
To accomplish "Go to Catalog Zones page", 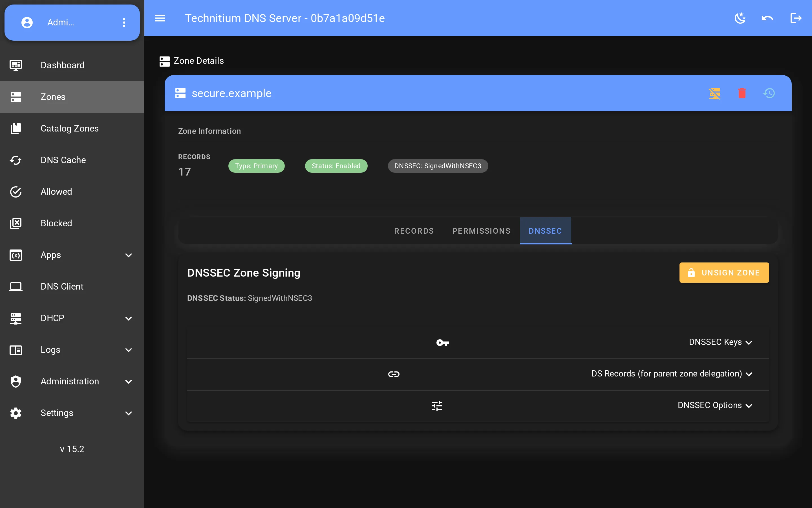I will point(72,129).
